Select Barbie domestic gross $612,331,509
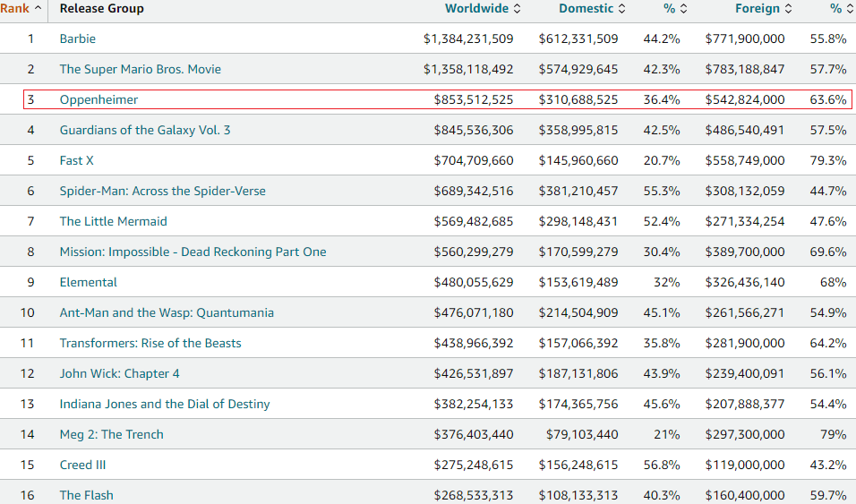 click(578, 38)
